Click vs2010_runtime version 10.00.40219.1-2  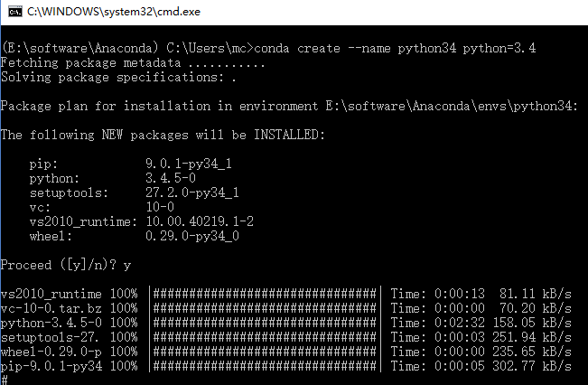point(200,221)
